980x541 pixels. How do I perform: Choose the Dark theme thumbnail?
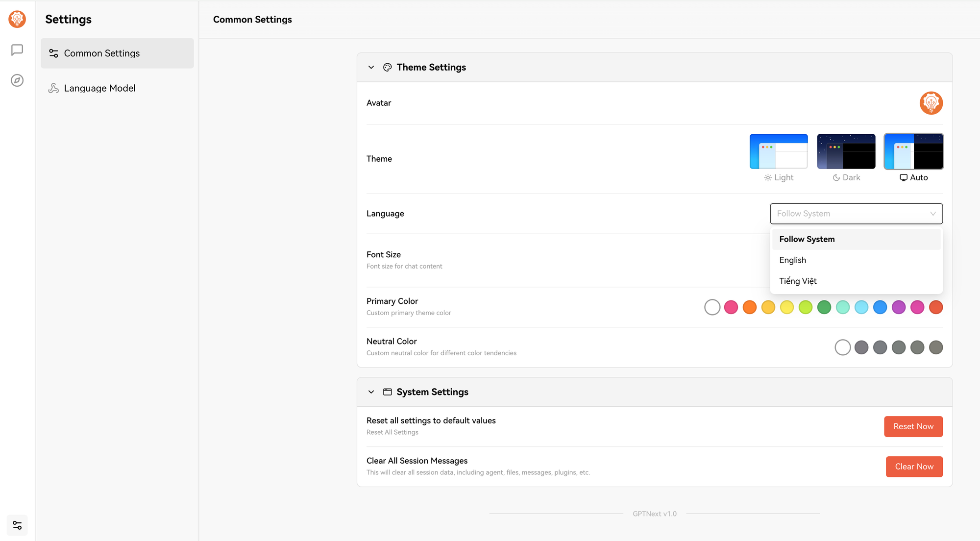point(846,151)
